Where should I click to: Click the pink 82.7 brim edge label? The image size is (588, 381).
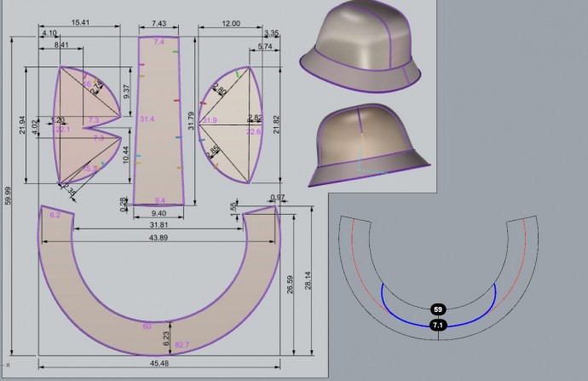coord(182,345)
